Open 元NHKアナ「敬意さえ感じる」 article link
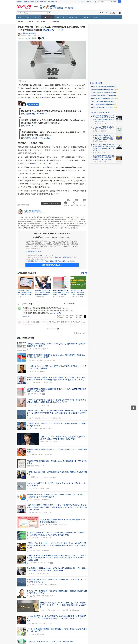The height and width of the screenshot is (644, 138). pyautogui.click(x=56, y=484)
